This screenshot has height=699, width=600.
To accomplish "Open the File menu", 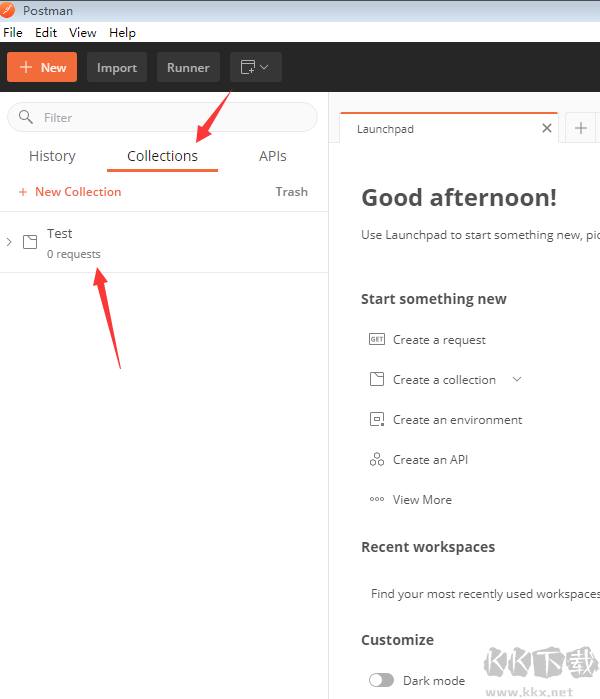I will click(x=13, y=33).
